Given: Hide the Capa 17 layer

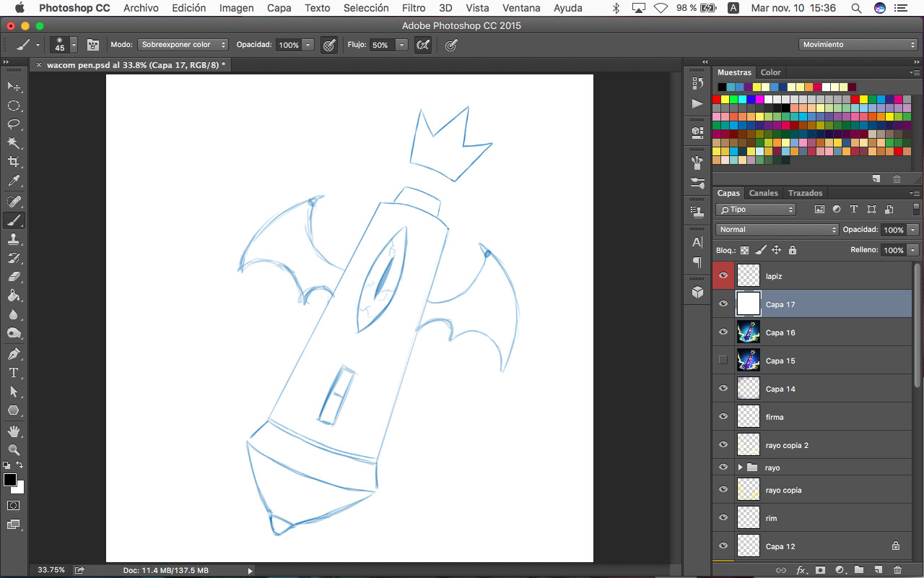Looking at the screenshot, I should point(723,304).
